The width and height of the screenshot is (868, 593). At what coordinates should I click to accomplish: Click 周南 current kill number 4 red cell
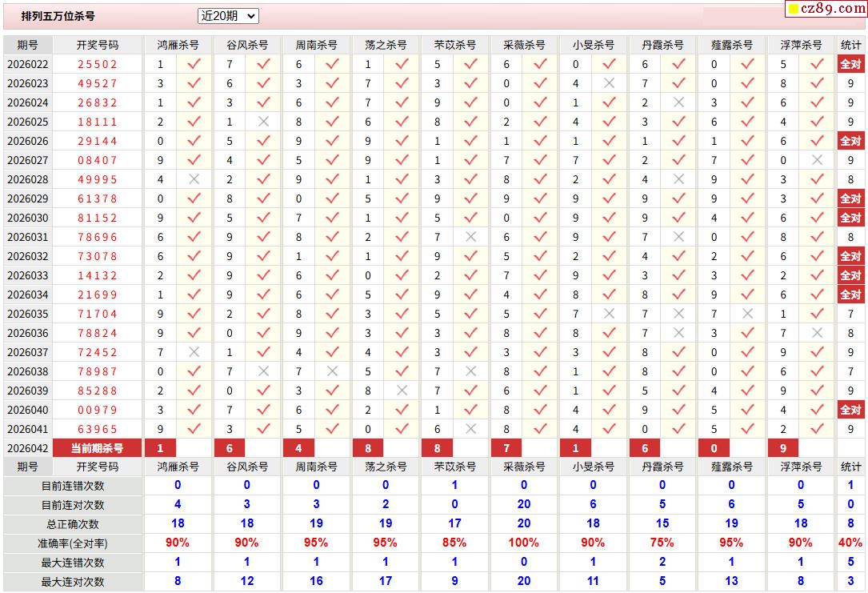coord(299,448)
